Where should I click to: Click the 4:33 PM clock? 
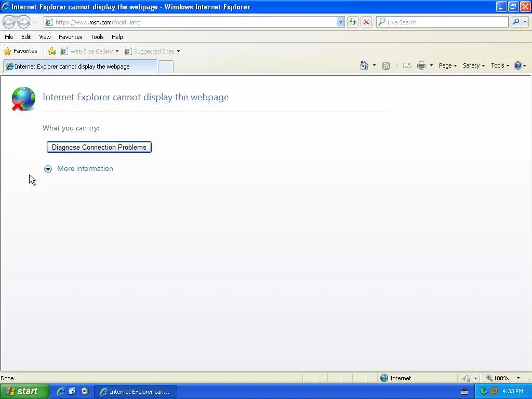[513, 392]
